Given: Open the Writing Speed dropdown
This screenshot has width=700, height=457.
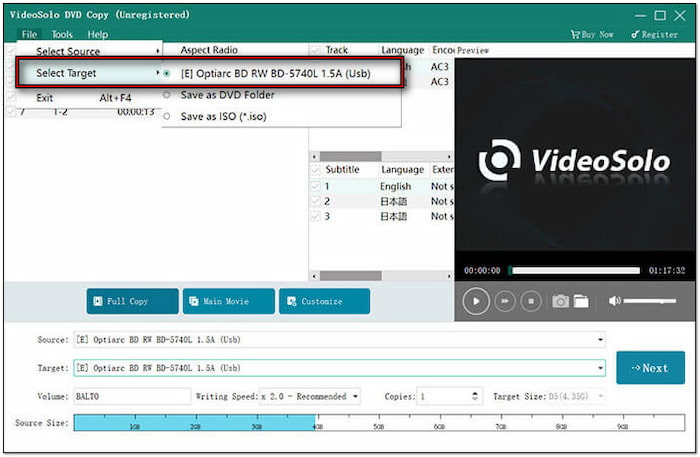Looking at the screenshot, I should [x=355, y=396].
